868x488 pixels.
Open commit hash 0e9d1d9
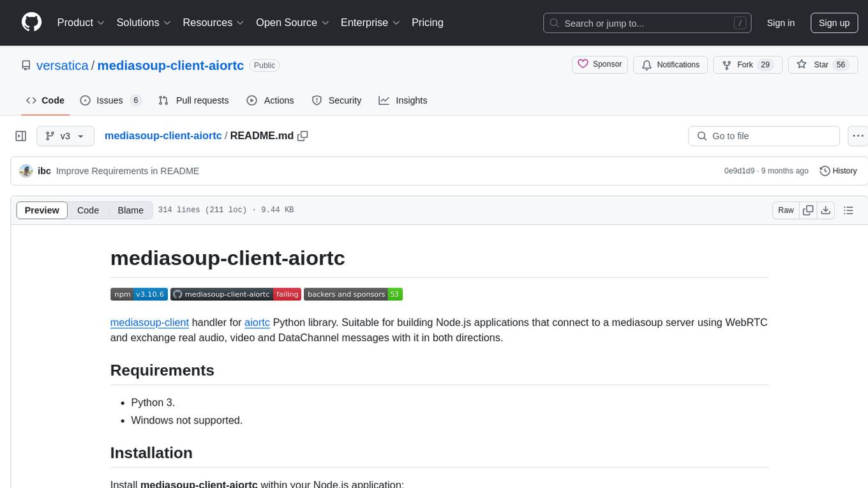(739, 171)
